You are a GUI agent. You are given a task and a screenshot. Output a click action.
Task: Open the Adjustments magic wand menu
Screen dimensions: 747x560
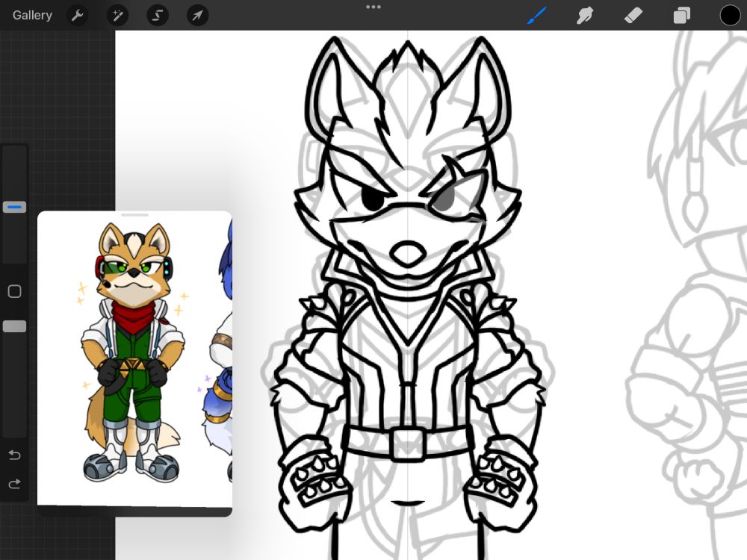coord(117,15)
